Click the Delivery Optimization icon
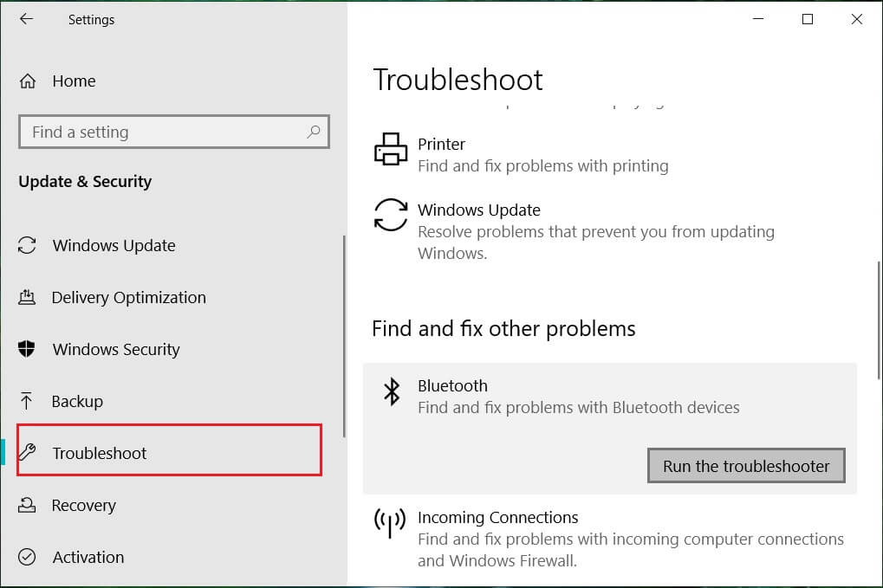 point(27,298)
